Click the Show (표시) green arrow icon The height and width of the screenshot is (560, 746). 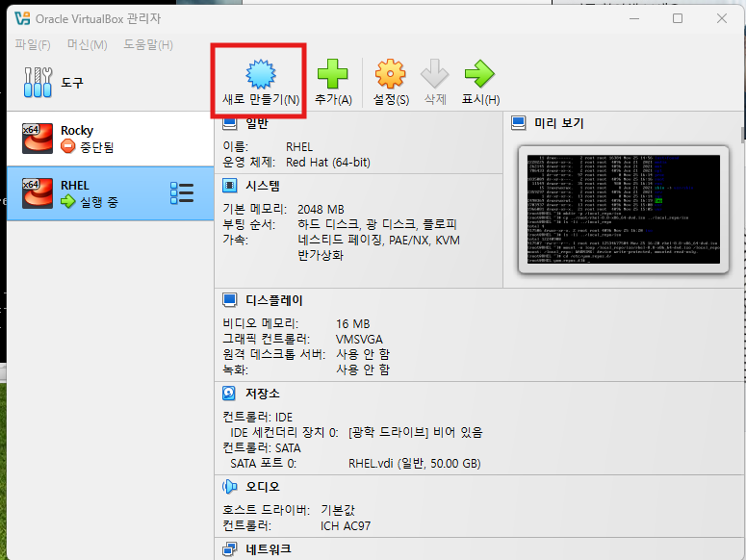pos(479,74)
